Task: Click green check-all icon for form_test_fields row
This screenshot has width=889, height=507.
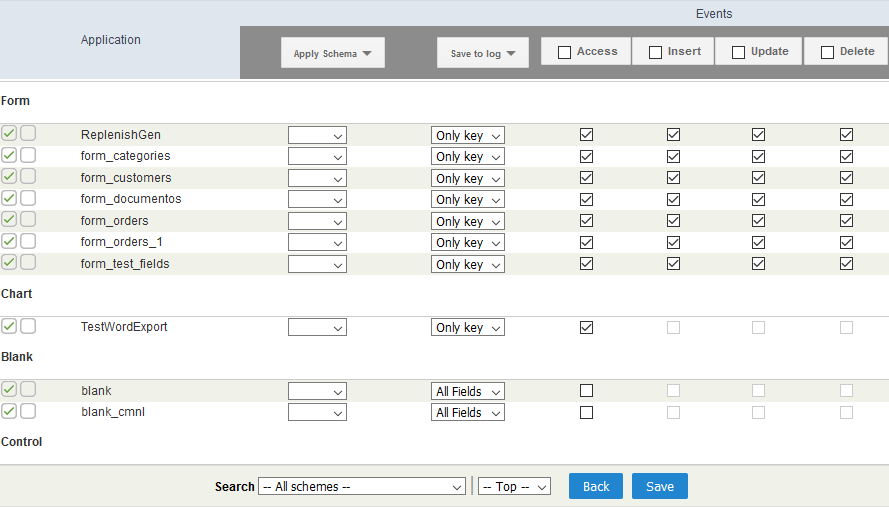Action: point(9,263)
